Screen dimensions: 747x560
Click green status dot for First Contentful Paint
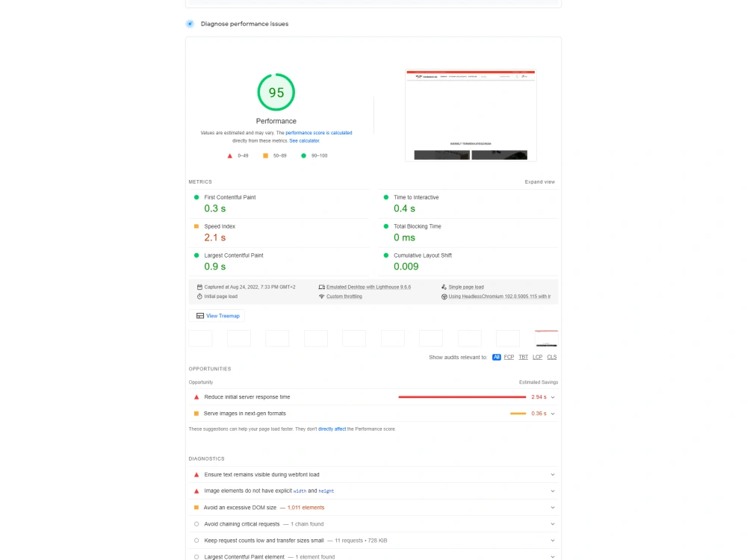(x=196, y=197)
